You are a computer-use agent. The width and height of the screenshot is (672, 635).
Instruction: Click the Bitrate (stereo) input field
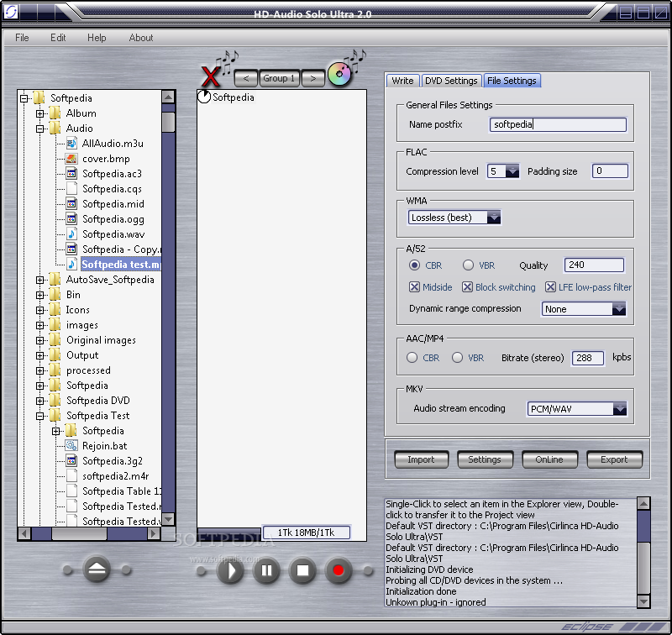pos(587,358)
